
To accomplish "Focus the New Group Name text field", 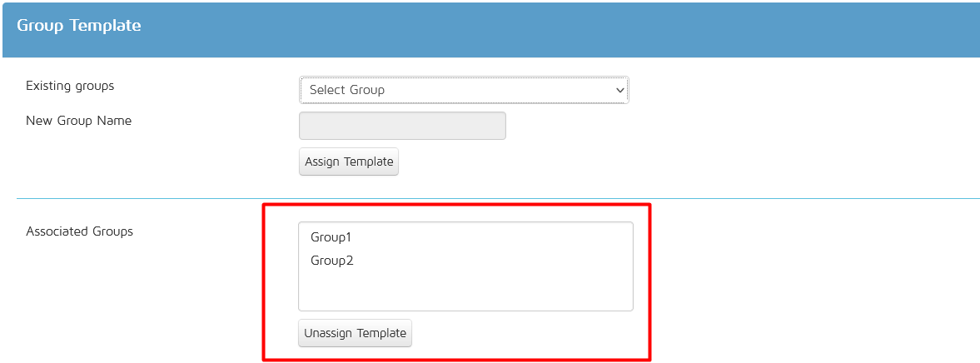I will click(402, 126).
